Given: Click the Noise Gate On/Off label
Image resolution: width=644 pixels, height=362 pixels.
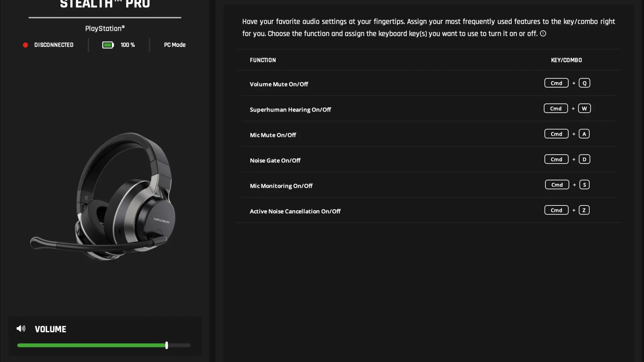Looking at the screenshot, I should point(275,161).
